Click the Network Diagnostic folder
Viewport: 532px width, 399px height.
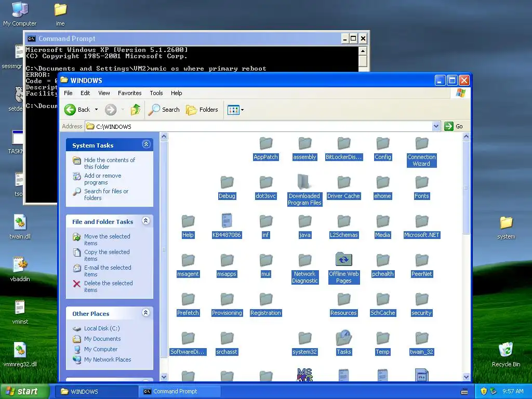click(304, 268)
